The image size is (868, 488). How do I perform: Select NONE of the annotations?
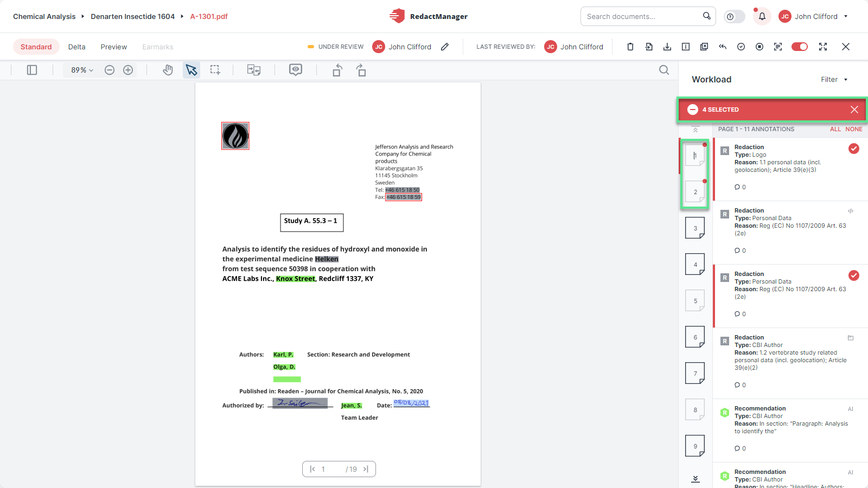coord(854,129)
